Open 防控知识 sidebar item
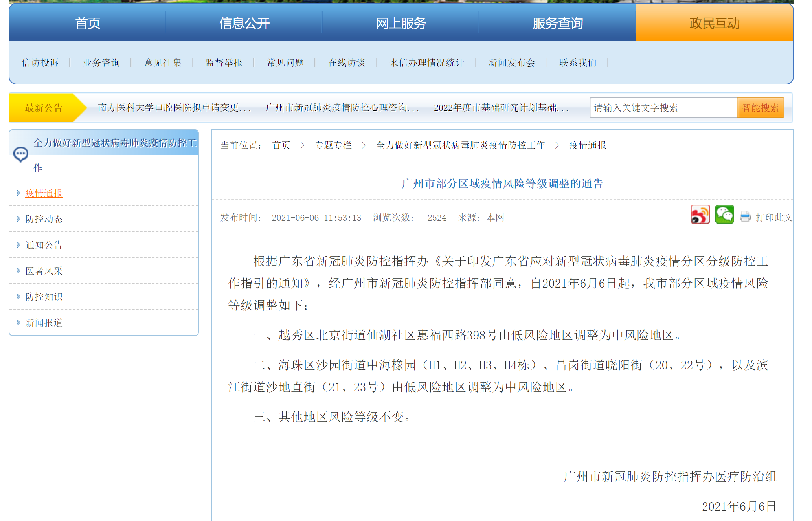Viewport: 812px width, 521px height. (x=44, y=297)
